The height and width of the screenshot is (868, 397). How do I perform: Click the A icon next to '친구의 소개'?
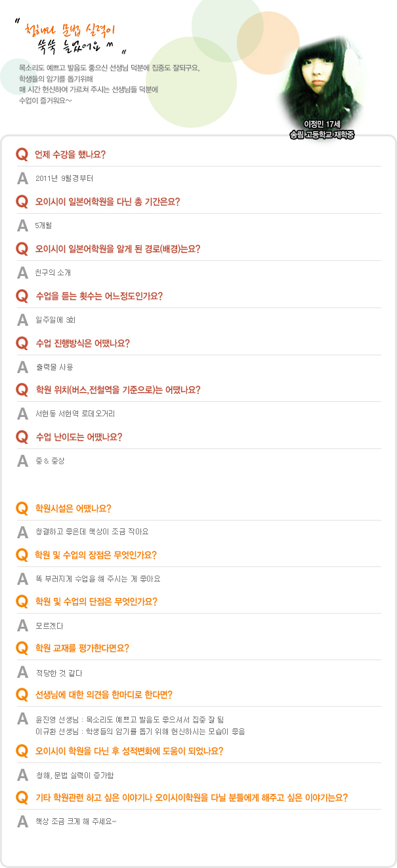click(22, 273)
